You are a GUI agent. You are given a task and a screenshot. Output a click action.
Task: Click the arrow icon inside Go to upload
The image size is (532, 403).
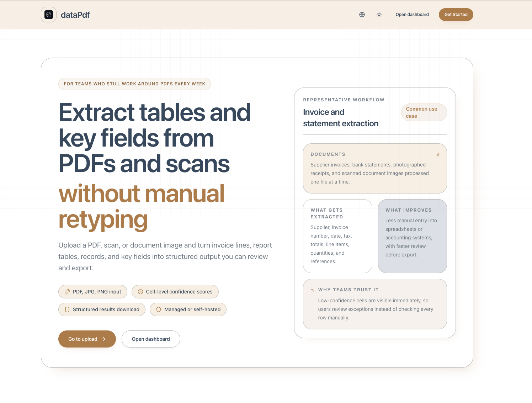[103, 339]
